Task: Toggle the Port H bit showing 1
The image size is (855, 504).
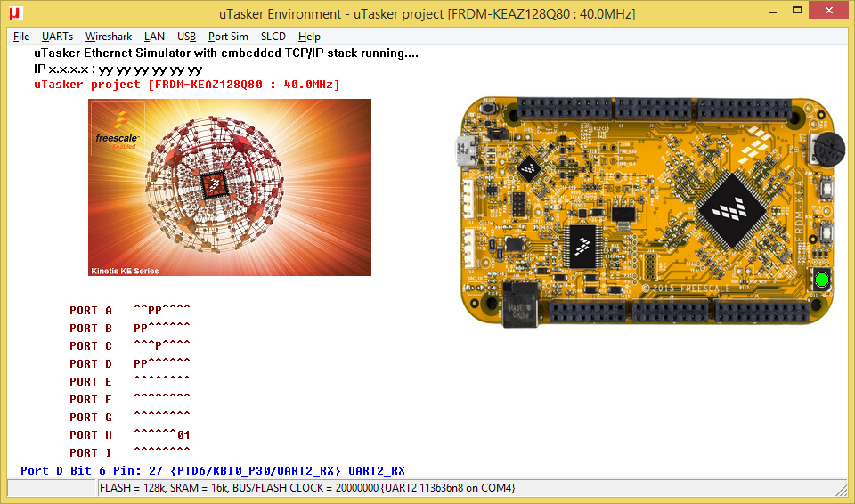Action: coord(187,435)
